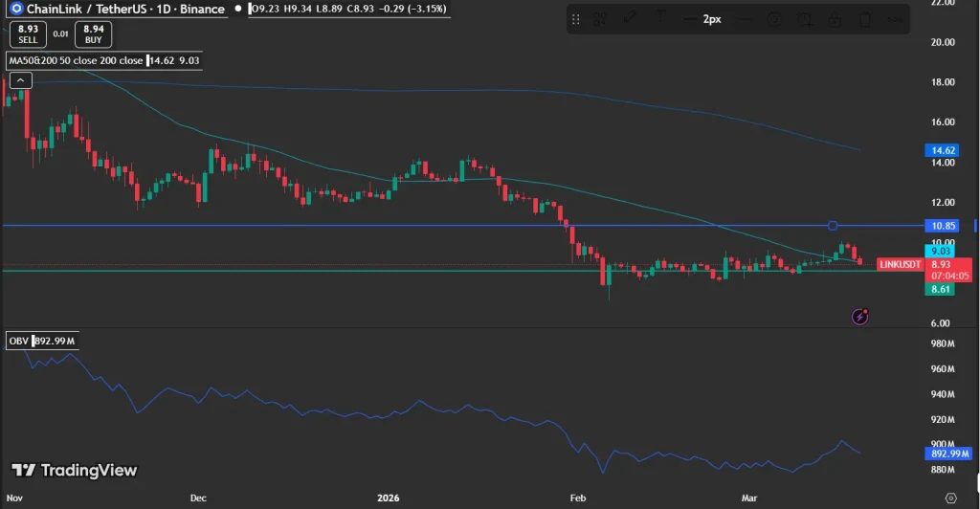980x509 pixels.
Task: Delete the drawing with the trash icon
Action: [x=864, y=20]
